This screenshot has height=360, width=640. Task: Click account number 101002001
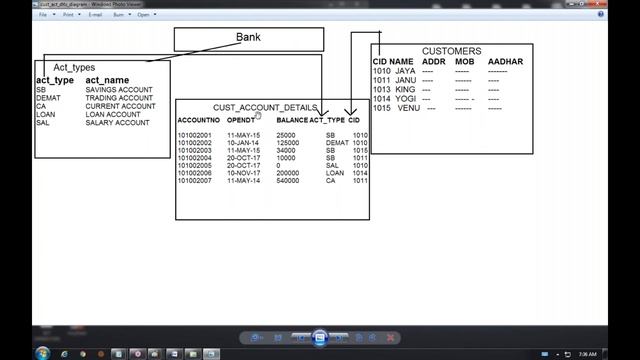(195, 135)
